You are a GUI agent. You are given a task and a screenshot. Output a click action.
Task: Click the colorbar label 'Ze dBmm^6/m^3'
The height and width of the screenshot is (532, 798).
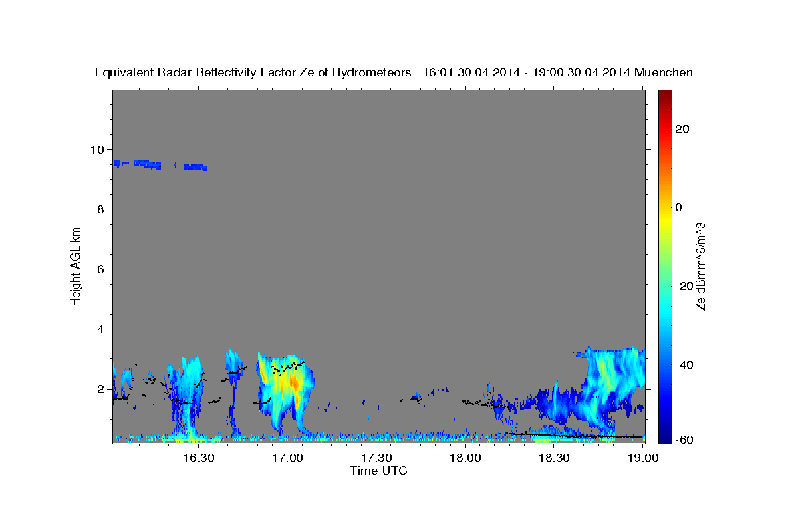[700, 266]
